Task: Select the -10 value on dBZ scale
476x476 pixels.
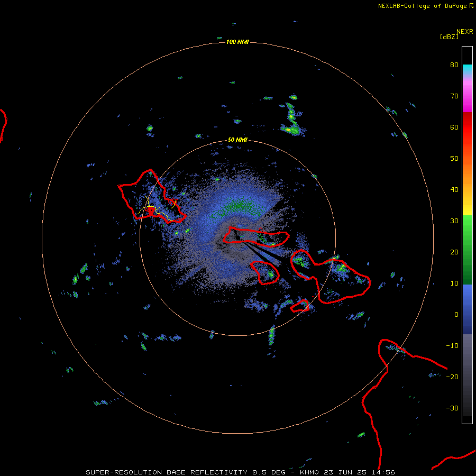Action: (x=452, y=346)
